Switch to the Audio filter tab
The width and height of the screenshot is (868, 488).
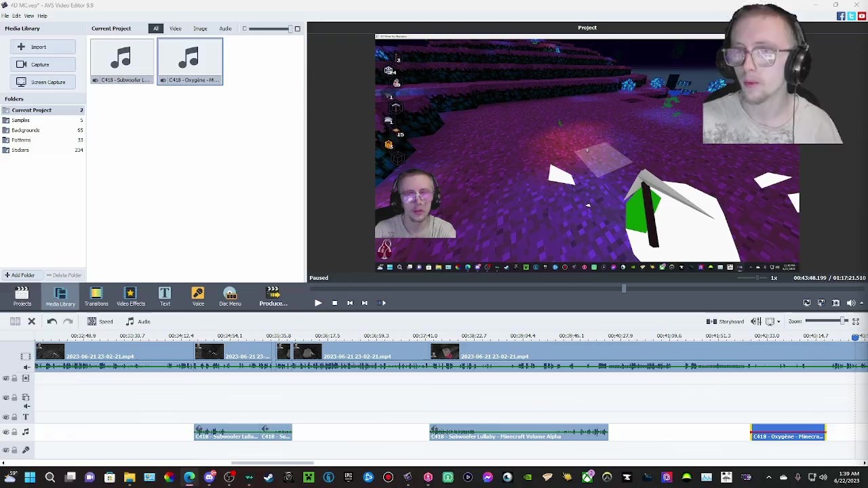(x=225, y=28)
